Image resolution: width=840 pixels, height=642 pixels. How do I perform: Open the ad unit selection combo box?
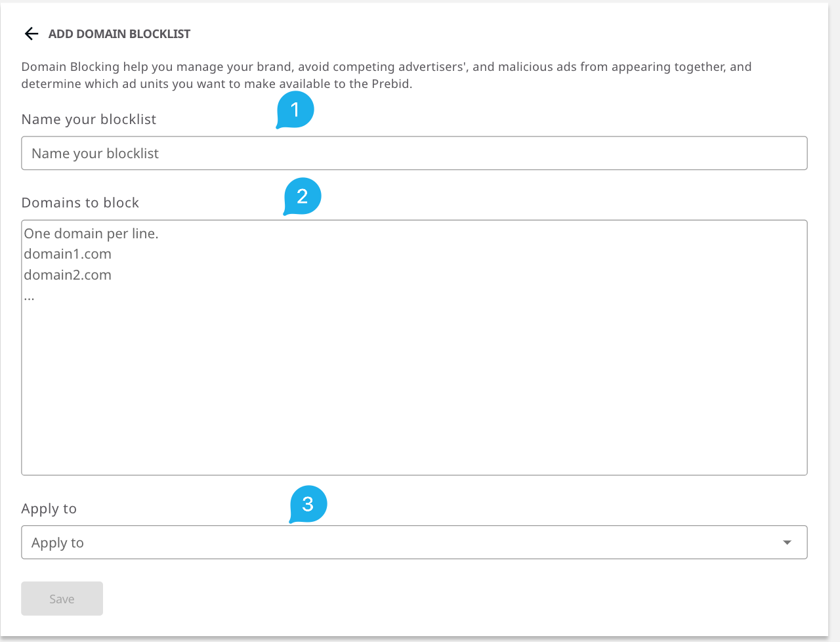[x=413, y=542]
